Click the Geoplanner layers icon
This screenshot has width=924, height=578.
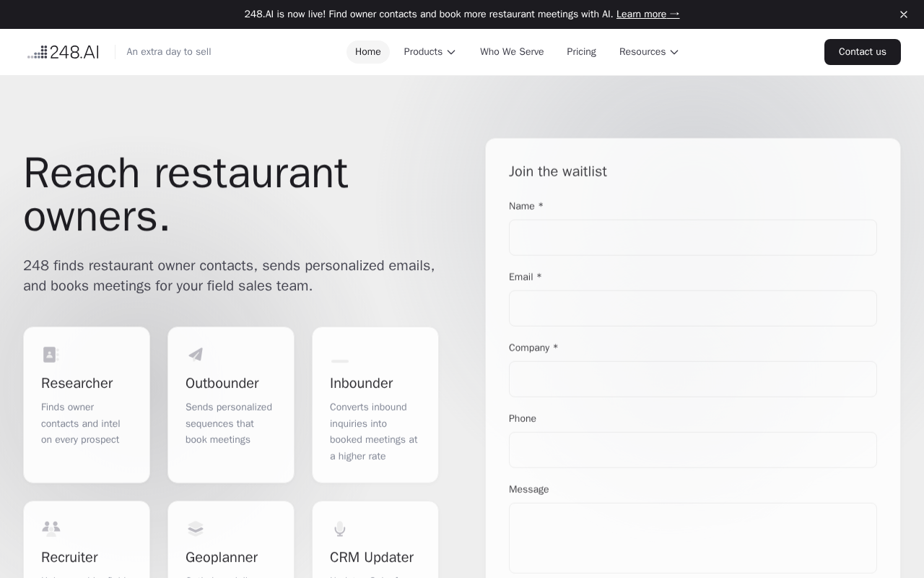[x=195, y=529]
